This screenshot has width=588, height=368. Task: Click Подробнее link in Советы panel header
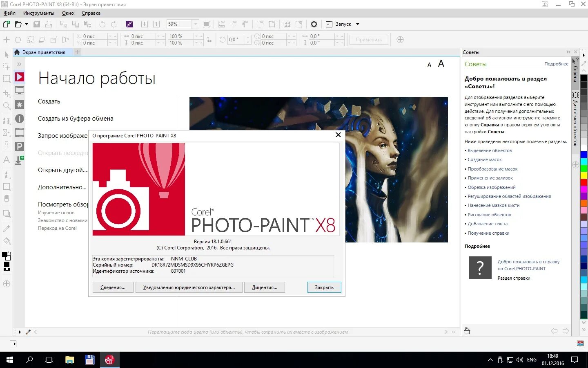click(x=556, y=64)
